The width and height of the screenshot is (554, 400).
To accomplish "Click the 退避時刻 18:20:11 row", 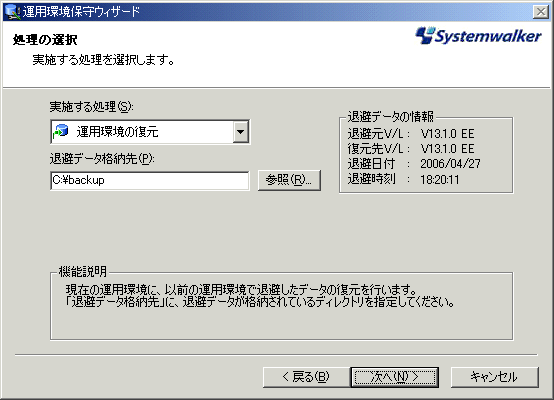I will 403,179.
